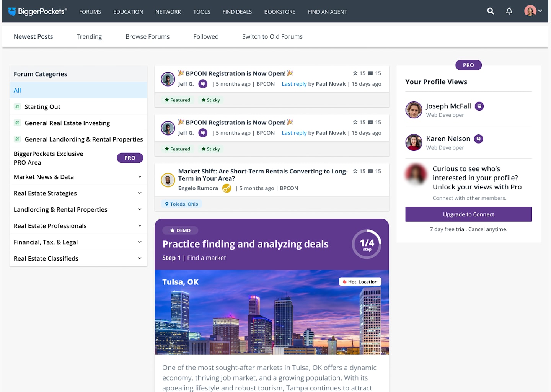The width and height of the screenshot is (551, 392).
Task: View the Followed tab
Action: point(206,37)
